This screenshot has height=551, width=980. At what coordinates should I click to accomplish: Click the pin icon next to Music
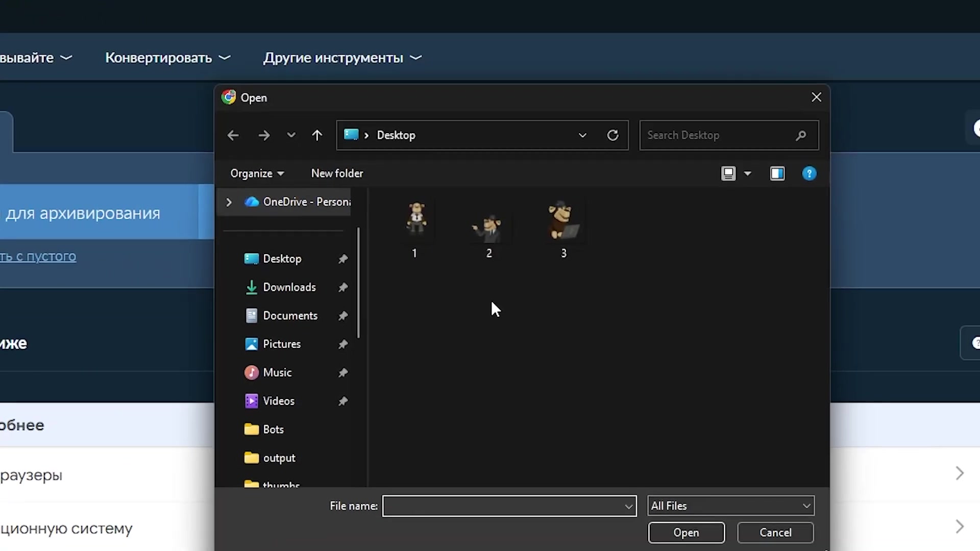(343, 373)
